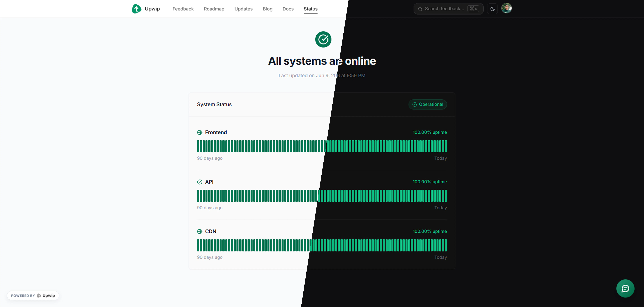Open the Feedback nav tab
The image size is (644, 307).
coord(183,9)
